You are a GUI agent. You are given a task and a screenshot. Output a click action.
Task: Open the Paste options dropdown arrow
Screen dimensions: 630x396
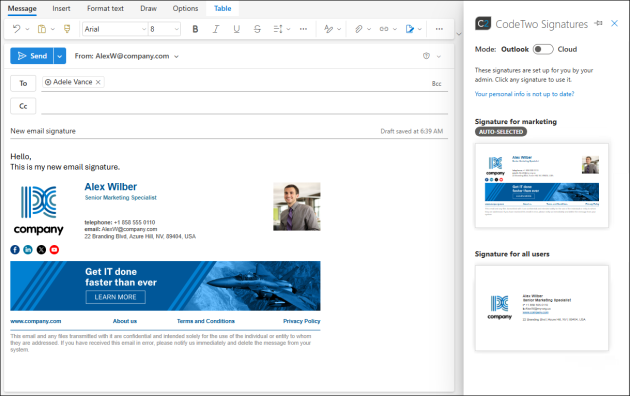coord(53,29)
